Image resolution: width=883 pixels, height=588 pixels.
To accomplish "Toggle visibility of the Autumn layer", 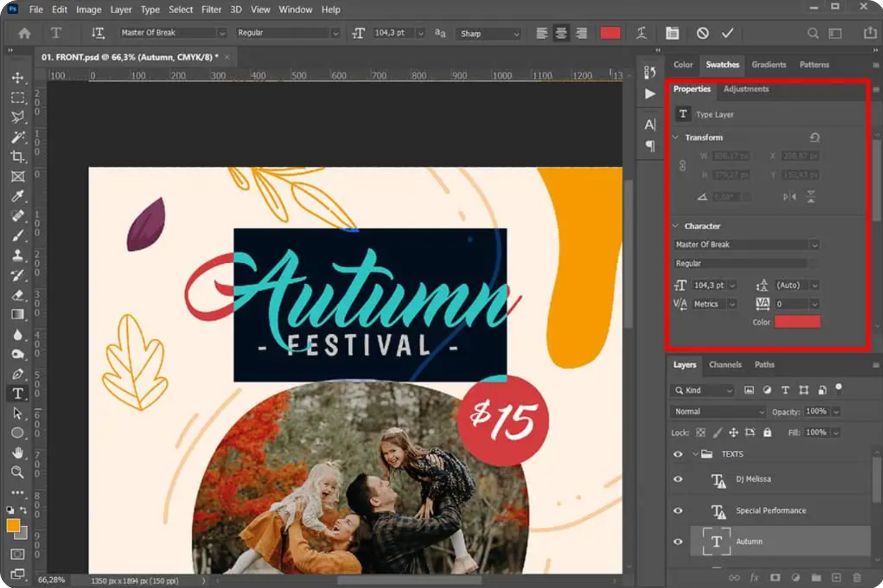I will point(678,541).
